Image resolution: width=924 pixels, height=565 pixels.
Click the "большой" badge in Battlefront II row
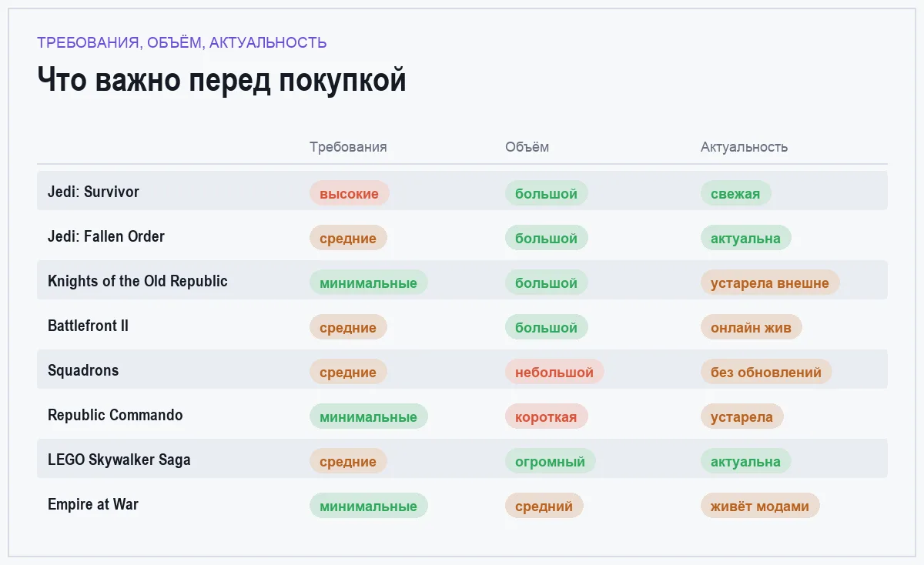pyautogui.click(x=547, y=327)
